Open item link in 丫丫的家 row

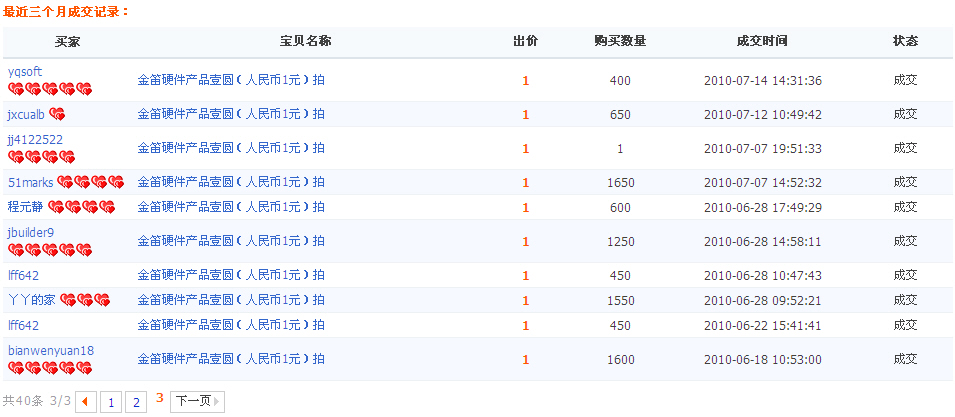pos(231,300)
